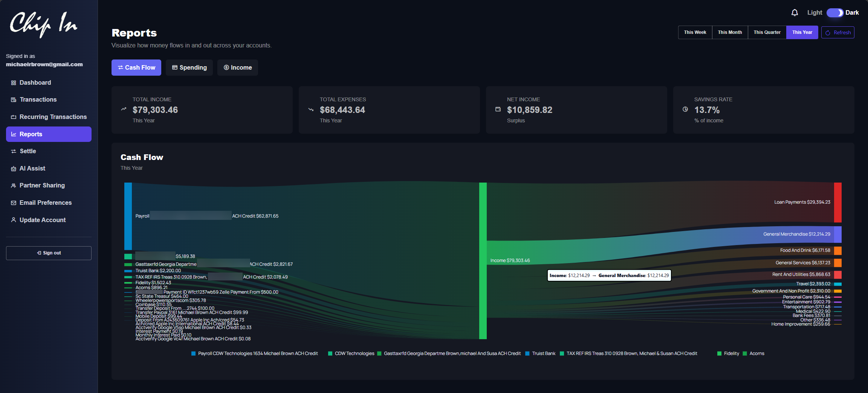The image size is (868, 393).
Task: Click the Government And Non Profit bar
Action: click(837, 291)
